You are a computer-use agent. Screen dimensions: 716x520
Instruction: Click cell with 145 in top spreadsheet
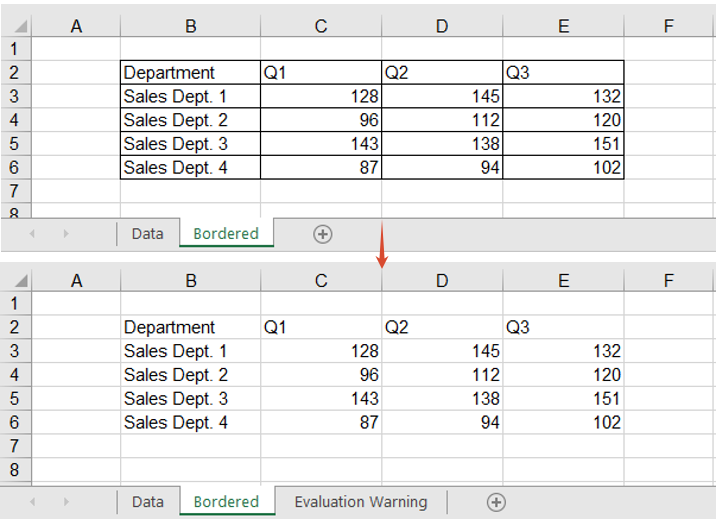(442, 96)
